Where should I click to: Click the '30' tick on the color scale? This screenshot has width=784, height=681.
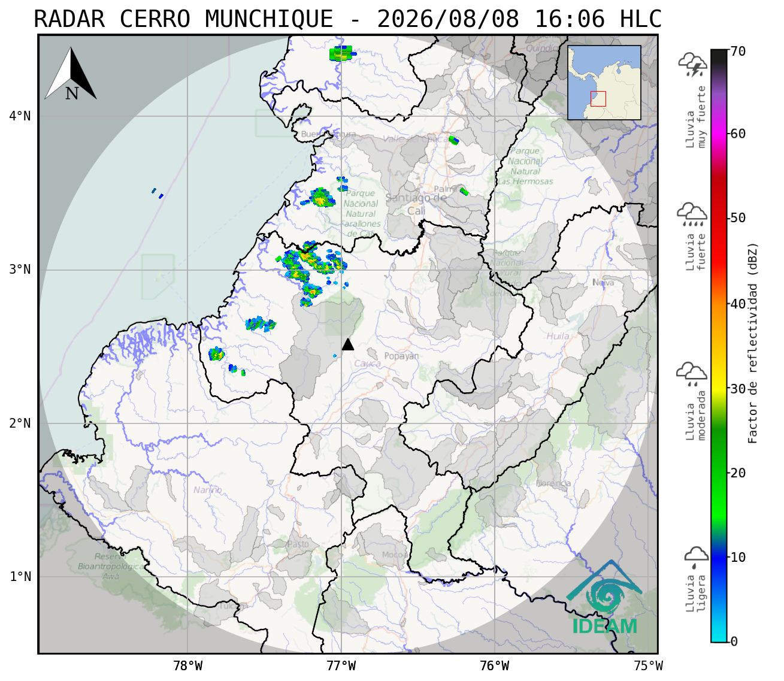[738, 389]
